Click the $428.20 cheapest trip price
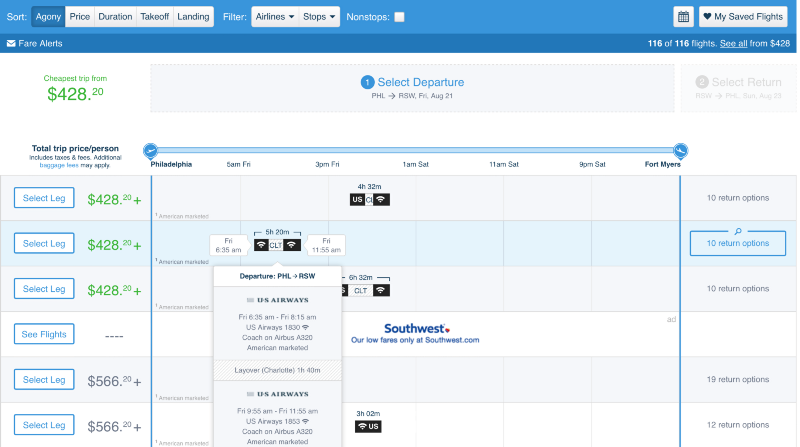The height and width of the screenshot is (447, 800). coord(75,94)
